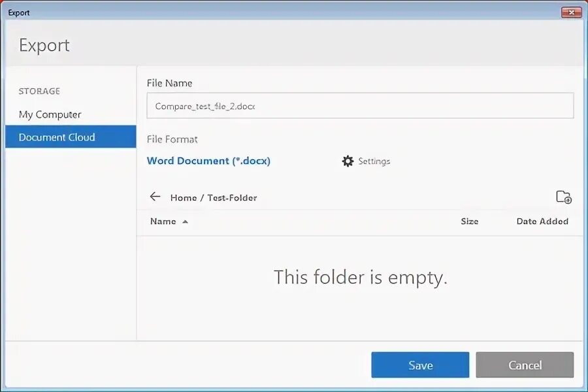Image resolution: width=588 pixels, height=392 pixels.
Task: Sort list by Name column
Action: click(x=163, y=221)
